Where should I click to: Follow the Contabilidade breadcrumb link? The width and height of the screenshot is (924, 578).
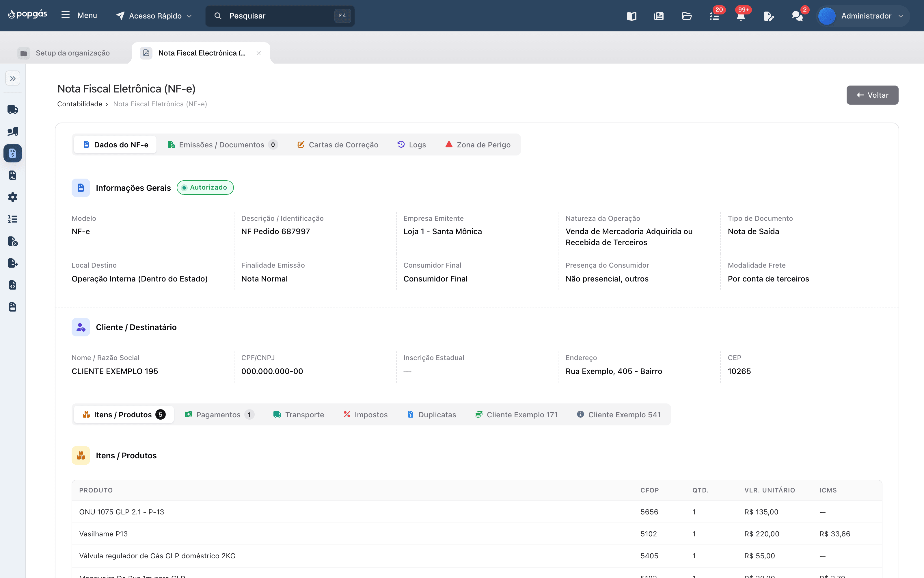[x=80, y=104]
